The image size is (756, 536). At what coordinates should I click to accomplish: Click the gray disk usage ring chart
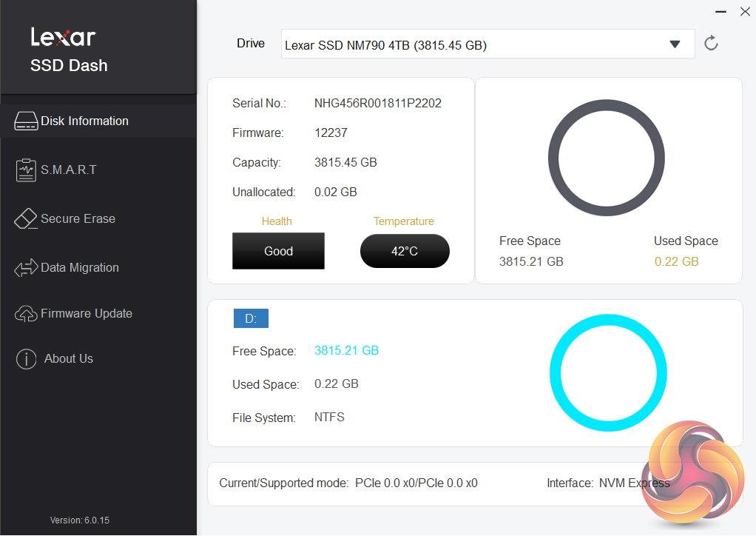point(607,158)
